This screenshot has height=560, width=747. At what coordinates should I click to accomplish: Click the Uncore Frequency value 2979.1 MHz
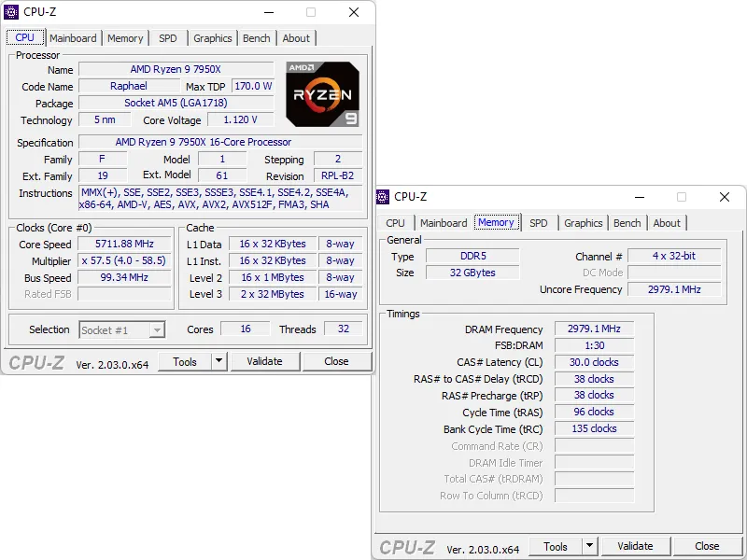674,289
